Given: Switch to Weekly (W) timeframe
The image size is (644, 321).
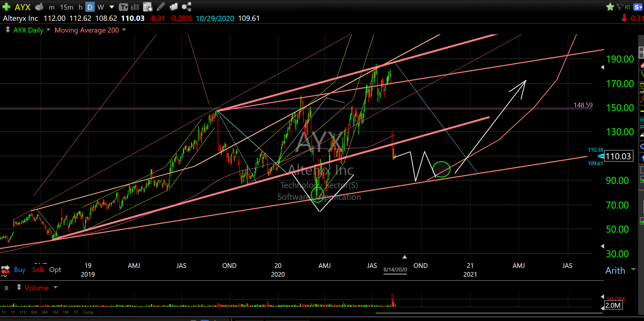Looking at the screenshot, I should tap(101, 7).
